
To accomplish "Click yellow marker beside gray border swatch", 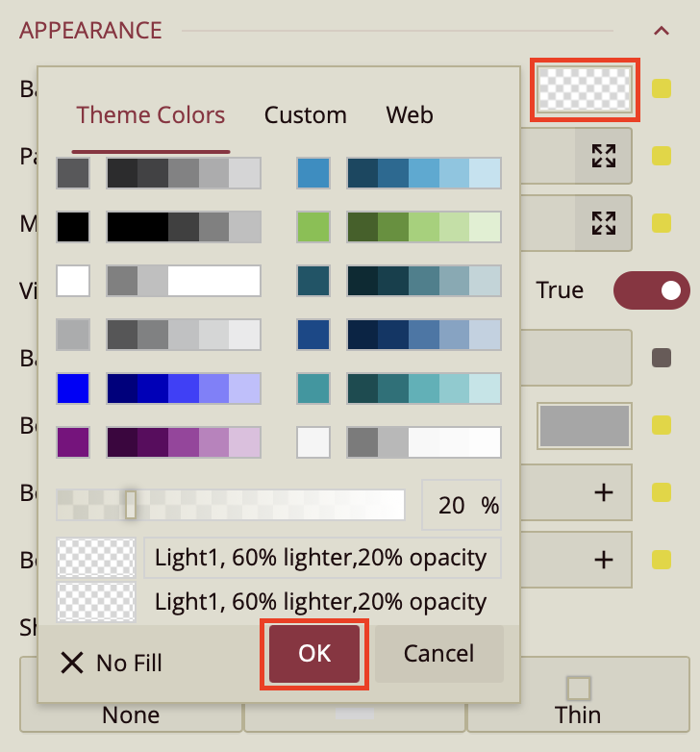I will tap(662, 425).
